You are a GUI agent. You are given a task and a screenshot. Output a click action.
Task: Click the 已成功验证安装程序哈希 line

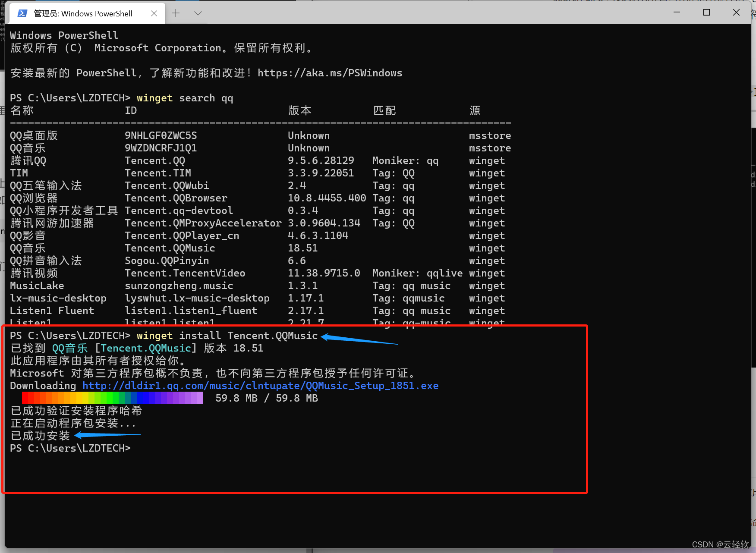(76, 411)
